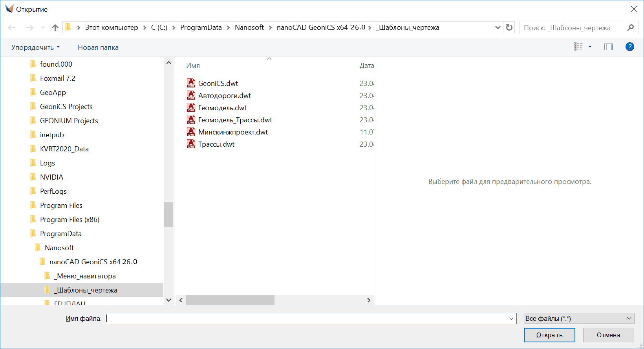Image resolution: width=644 pixels, height=349 pixels.
Task: Click Новая папка to create folder
Action: (98, 47)
